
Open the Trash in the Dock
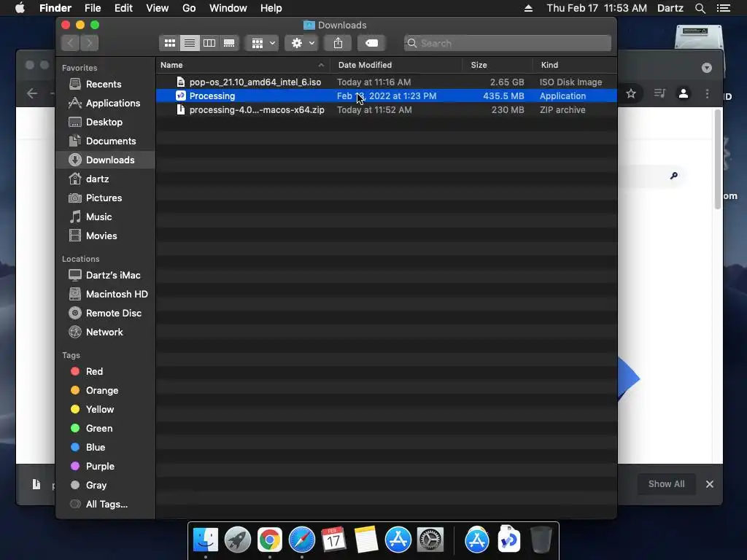pos(541,540)
